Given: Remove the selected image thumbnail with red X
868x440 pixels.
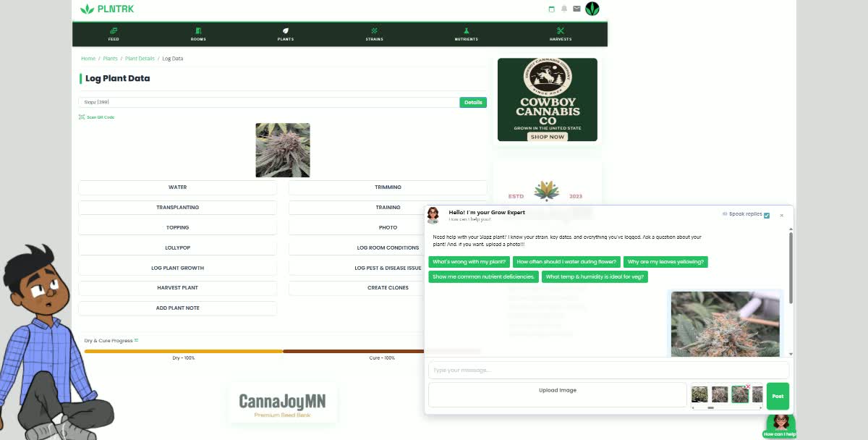Looking at the screenshot, I should pyautogui.click(x=748, y=386).
